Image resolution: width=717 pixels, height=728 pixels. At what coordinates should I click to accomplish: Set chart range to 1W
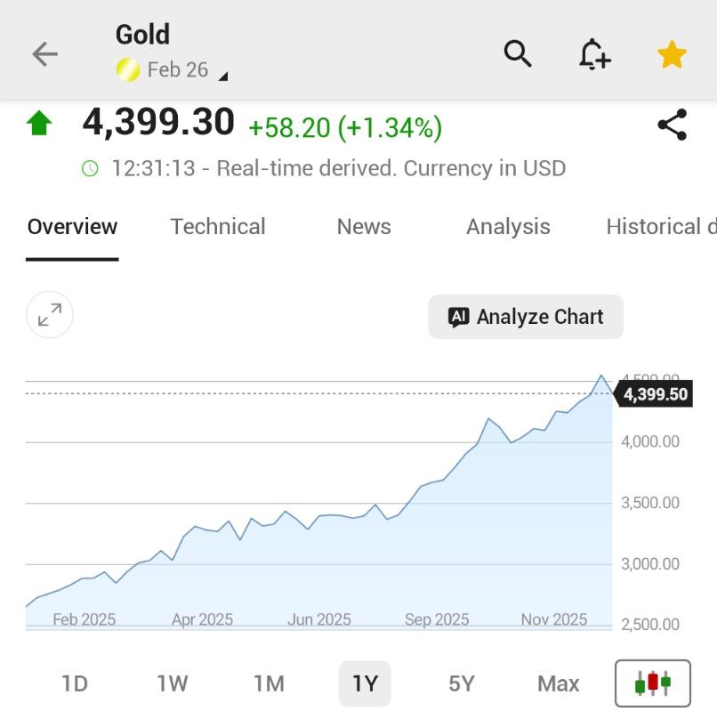173,684
